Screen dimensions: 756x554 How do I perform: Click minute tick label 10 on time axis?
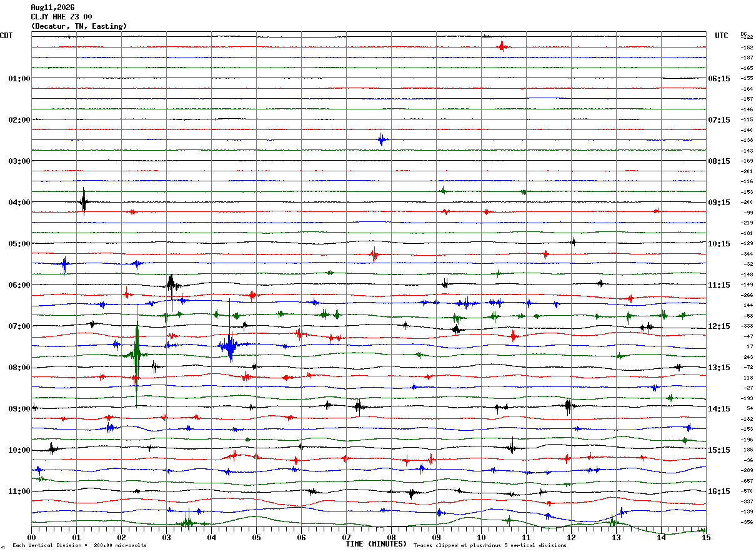(x=481, y=537)
